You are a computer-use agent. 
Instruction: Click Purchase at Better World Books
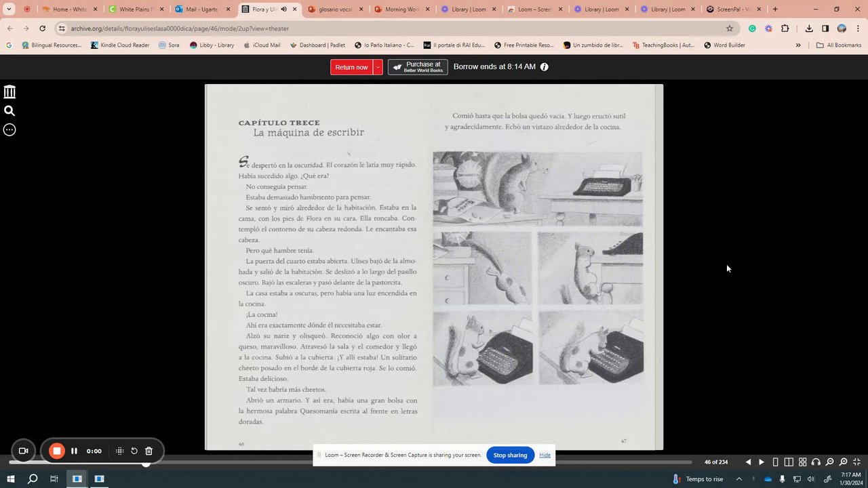418,67
